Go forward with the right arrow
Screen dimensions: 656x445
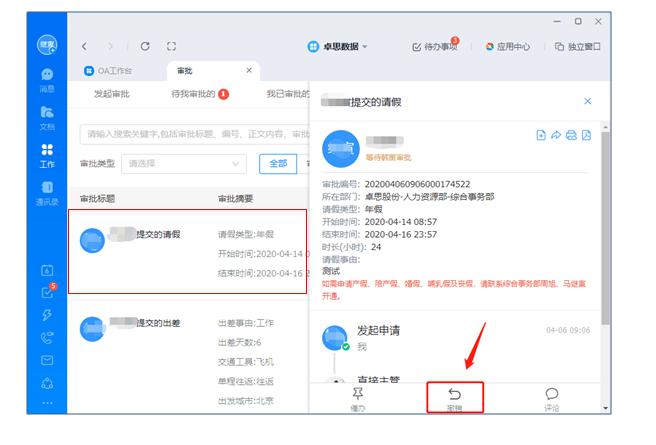coord(110,46)
